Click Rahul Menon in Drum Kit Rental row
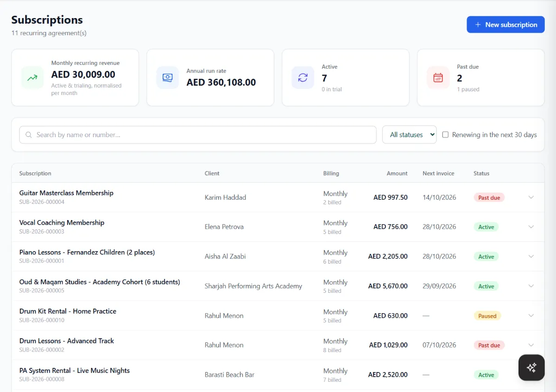The height and width of the screenshot is (392, 556). click(x=224, y=316)
